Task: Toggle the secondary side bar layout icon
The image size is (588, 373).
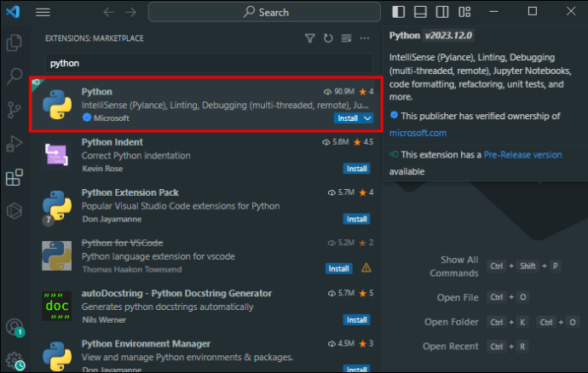Action: tap(442, 12)
